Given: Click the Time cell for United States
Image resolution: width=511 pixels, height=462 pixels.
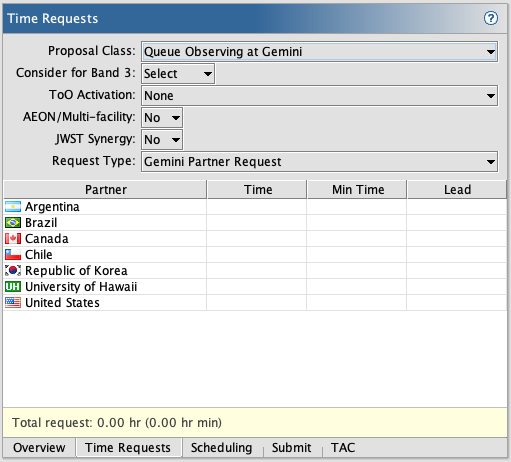Looking at the screenshot, I should pyautogui.click(x=257, y=303).
